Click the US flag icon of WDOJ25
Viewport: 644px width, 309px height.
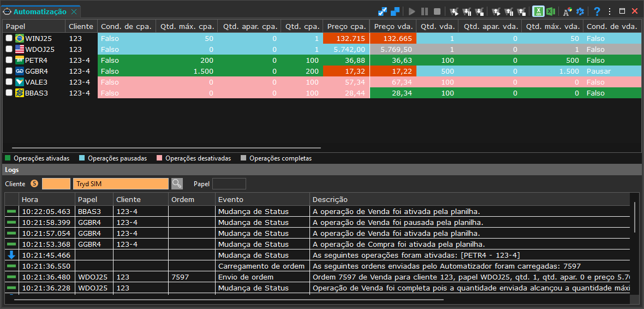19,49
